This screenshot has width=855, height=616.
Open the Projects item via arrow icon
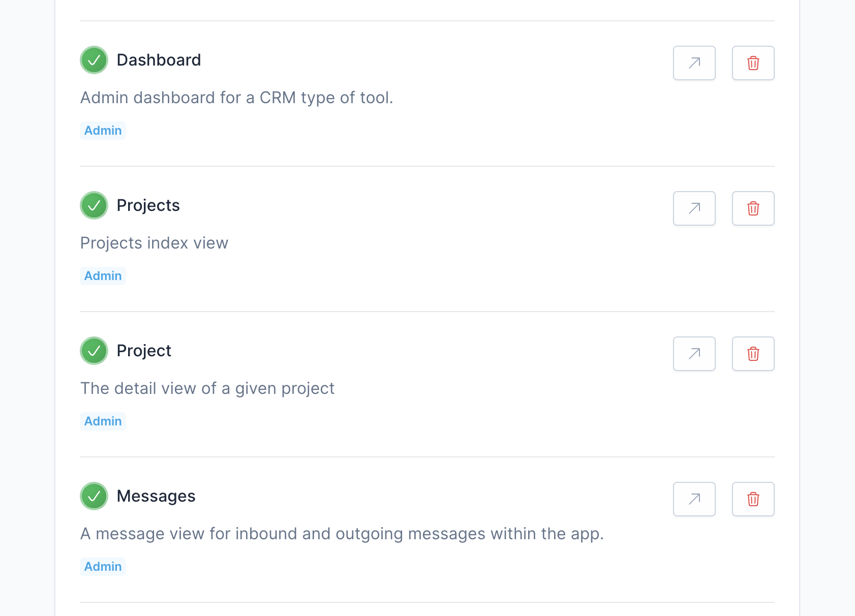(x=694, y=208)
